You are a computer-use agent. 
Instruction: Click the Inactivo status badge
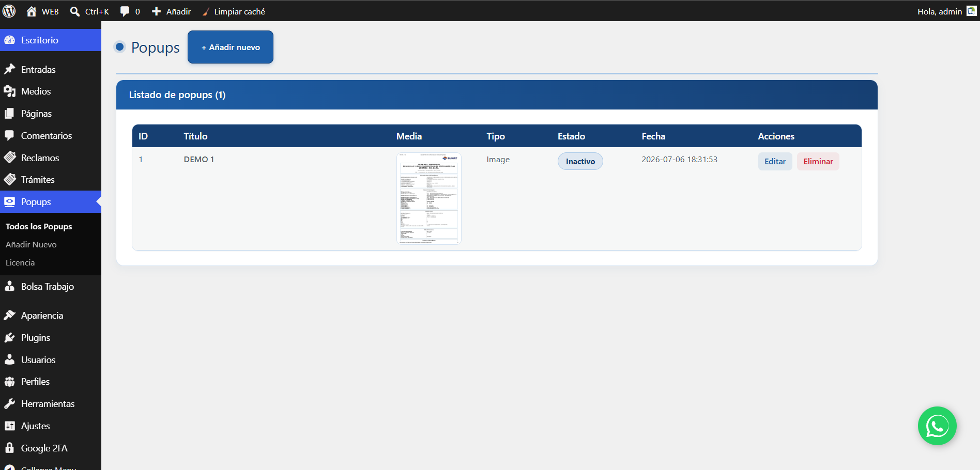tap(580, 161)
